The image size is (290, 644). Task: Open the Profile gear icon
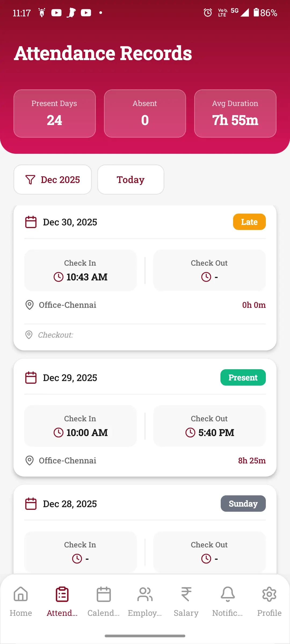click(x=269, y=594)
